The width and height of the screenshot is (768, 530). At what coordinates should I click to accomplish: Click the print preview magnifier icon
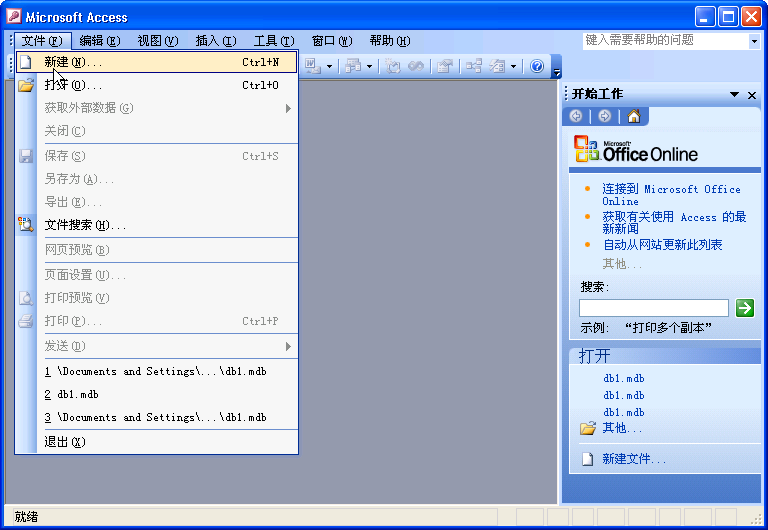(x=26, y=298)
